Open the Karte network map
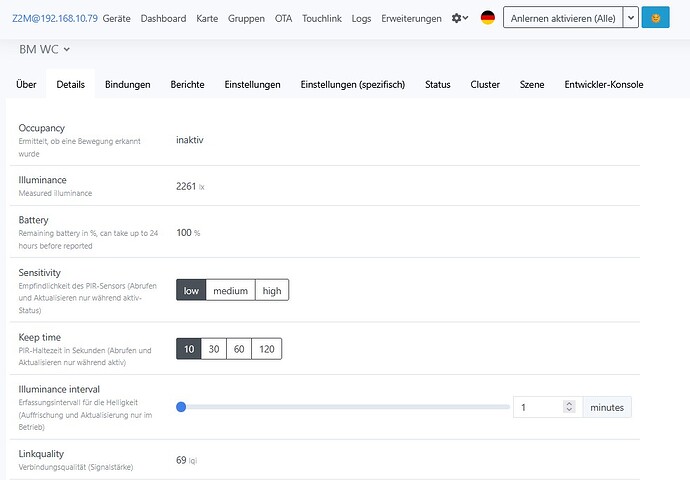690x480 pixels. point(207,18)
